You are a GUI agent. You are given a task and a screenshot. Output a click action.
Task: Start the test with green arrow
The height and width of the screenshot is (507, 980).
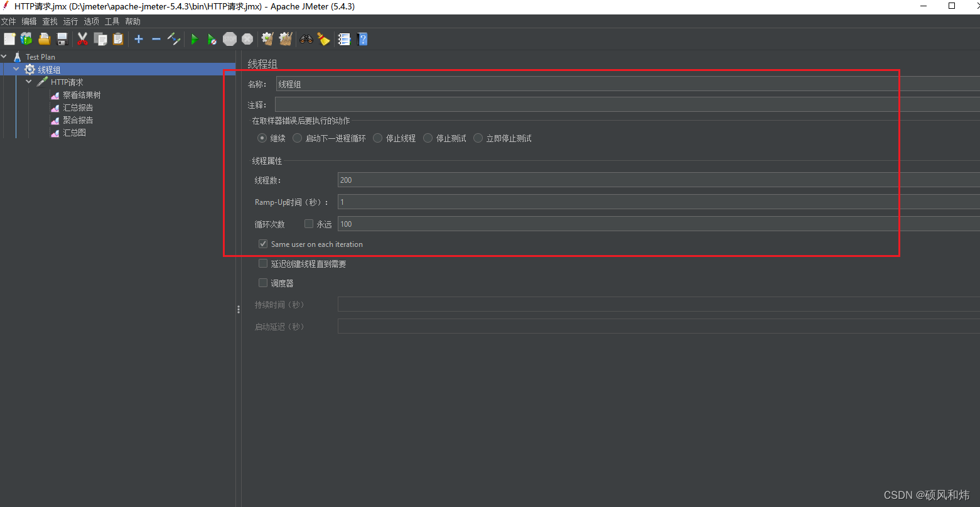(195, 39)
